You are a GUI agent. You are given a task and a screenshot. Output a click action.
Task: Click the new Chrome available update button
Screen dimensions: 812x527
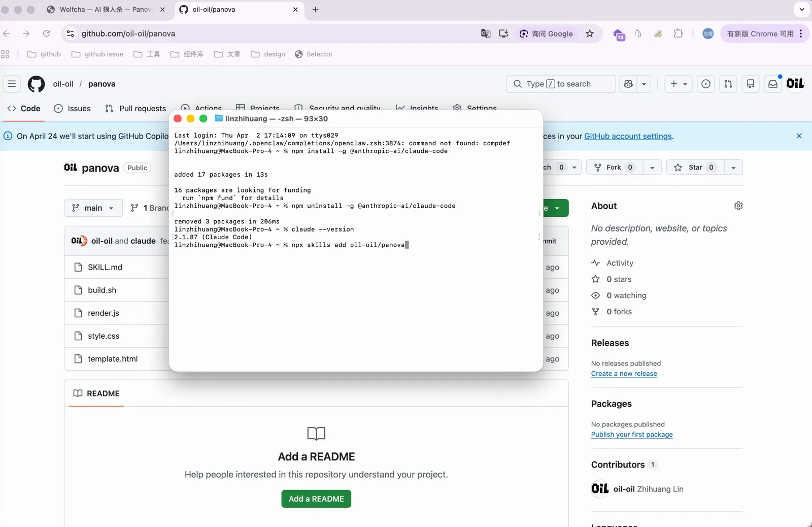tap(764, 34)
